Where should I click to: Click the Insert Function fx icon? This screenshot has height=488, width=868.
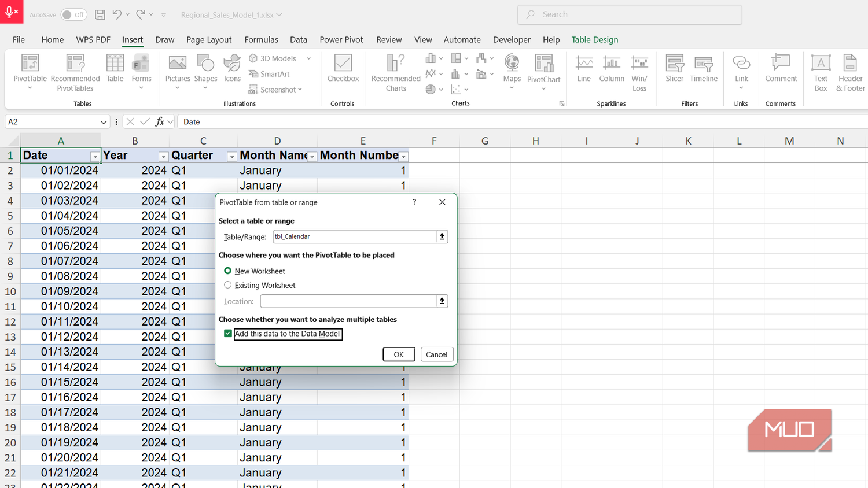(160, 121)
